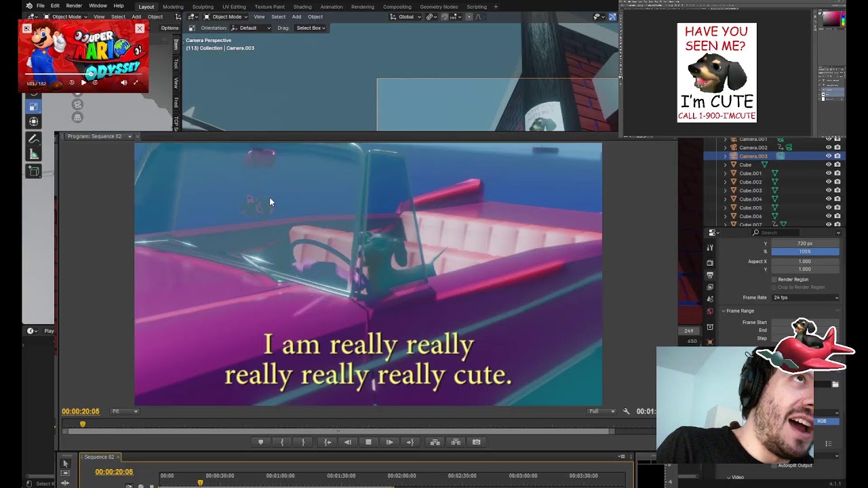Select the Transform tool in Blender toolbar
Screen dimensions: 868x488
33,121
